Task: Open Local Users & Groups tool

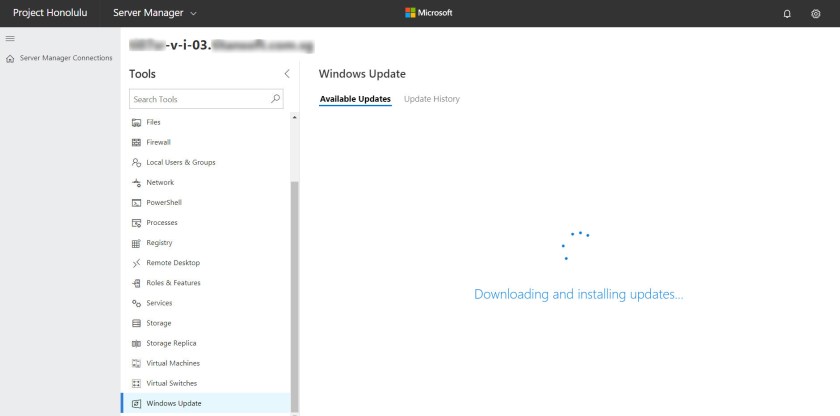Action: tap(180, 162)
